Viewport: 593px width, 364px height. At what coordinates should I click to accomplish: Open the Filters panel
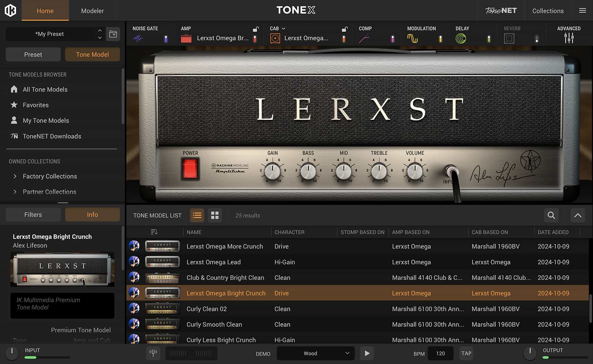click(33, 214)
